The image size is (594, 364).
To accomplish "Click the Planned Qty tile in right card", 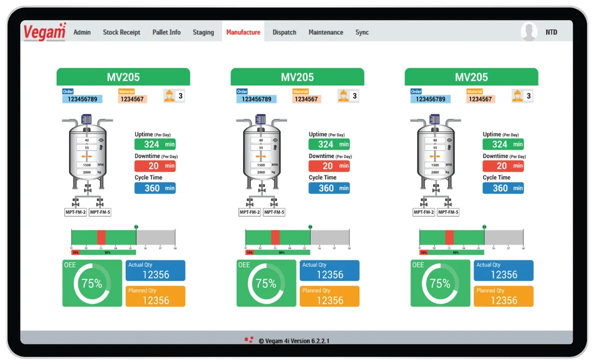I will pyautogui.click(x=503, y=296).
